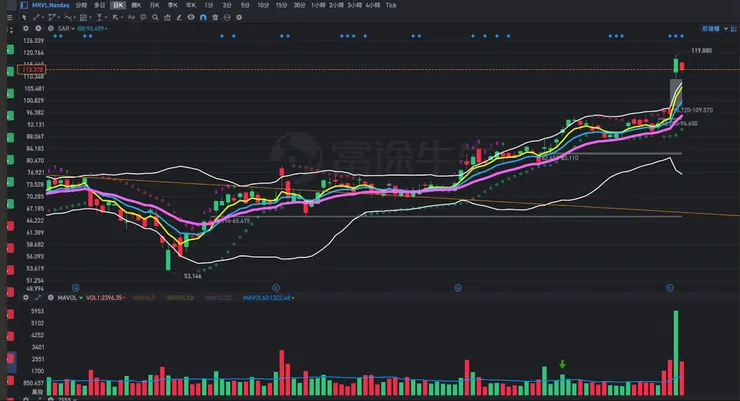This screenshot has width=740, height=401.
Task: Switch to 4小時 interval
Action: coord(373,5)
